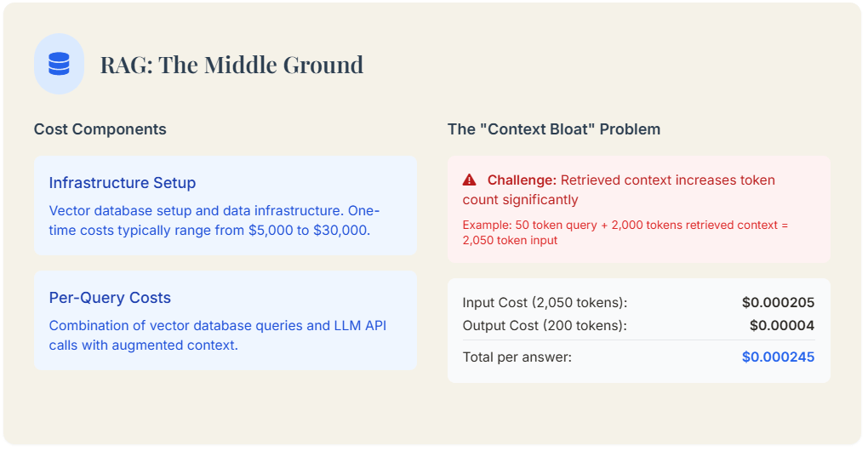
Task: Click the divider line above the total row
Action: (638, 340)
